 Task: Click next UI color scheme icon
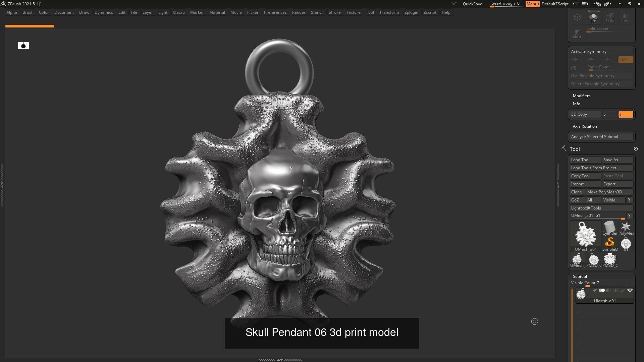tap(585, 4)
